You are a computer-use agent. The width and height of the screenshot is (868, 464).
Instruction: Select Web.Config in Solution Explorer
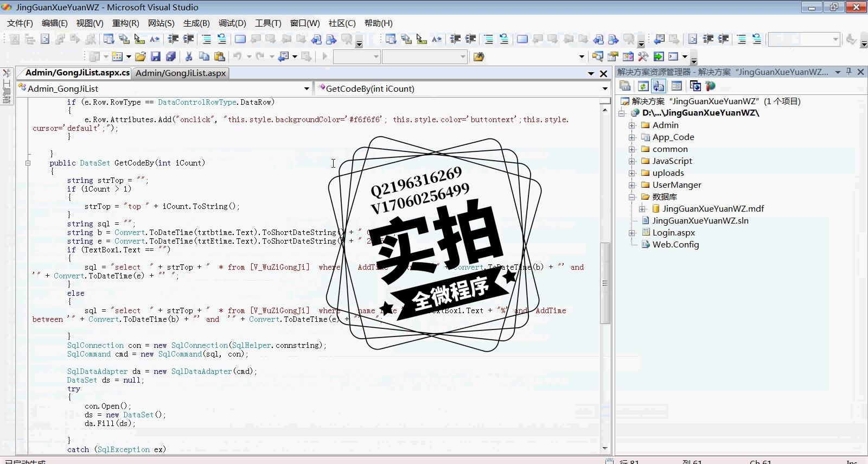point(675,245)
